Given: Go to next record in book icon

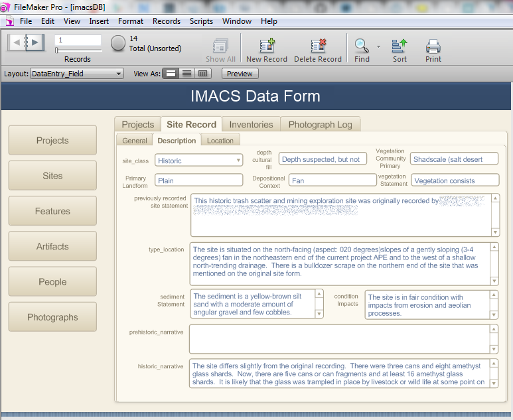Looking at the screenshot, I should click(x=36, y=43).
